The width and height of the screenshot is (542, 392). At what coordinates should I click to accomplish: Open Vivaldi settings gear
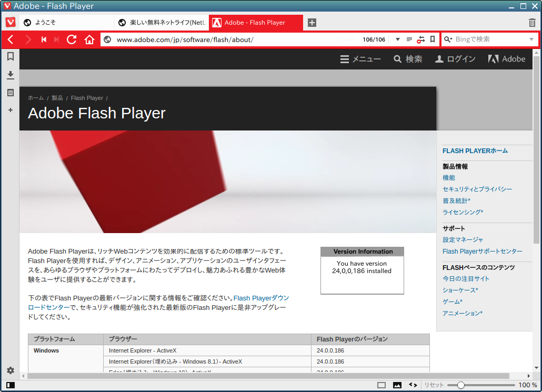[11, 370]
